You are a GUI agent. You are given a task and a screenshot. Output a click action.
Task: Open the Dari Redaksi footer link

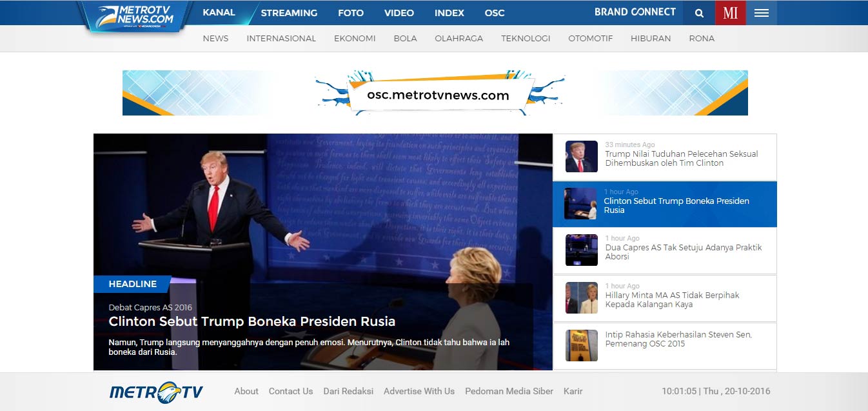(x=348, y=391)
